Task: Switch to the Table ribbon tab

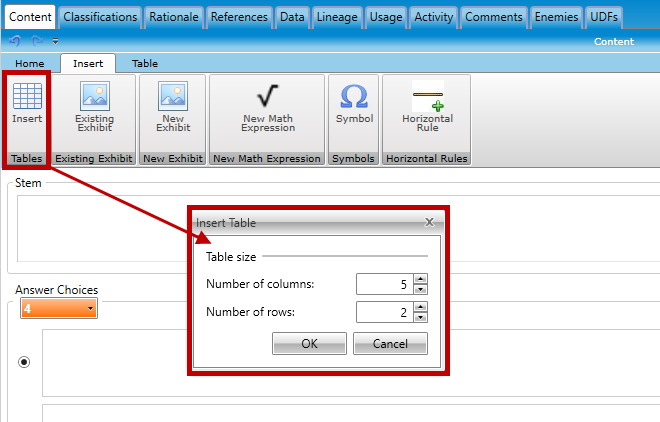Action: 145,63
